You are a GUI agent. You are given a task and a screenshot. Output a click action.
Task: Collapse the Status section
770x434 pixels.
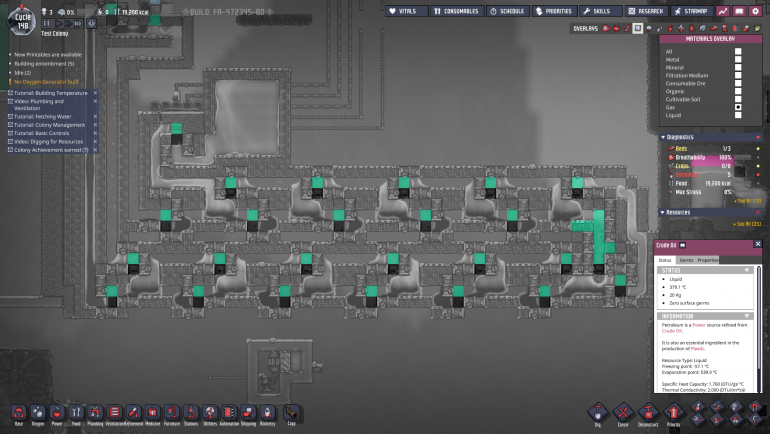(747, 271)
